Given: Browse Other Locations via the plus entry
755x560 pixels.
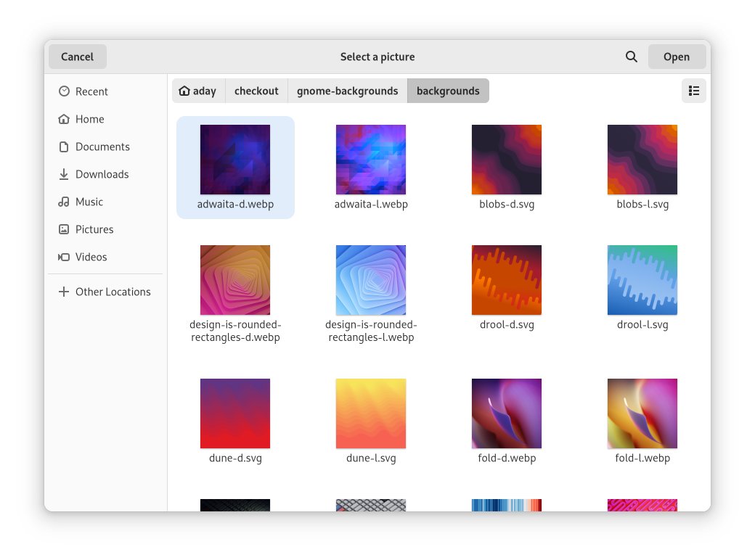Looking at the screenshot, I should (x=113, y=292).
